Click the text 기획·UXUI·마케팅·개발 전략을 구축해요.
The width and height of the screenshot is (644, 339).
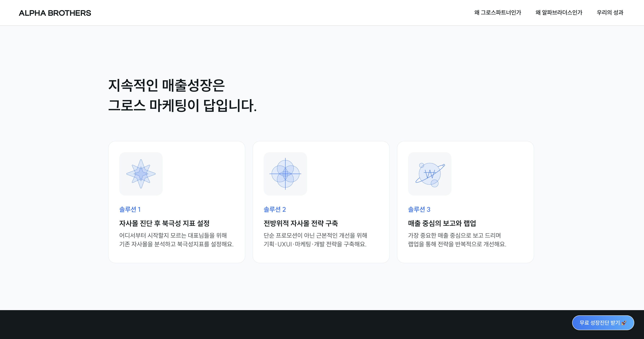click(315, 244)
